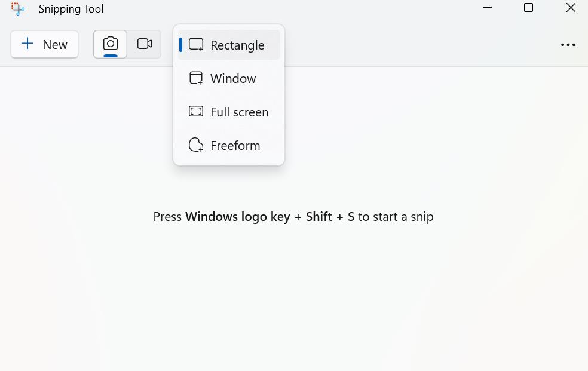The image size is (588, 371).
Task: Pick the Full screen text entry
Action: pos(240,112)
